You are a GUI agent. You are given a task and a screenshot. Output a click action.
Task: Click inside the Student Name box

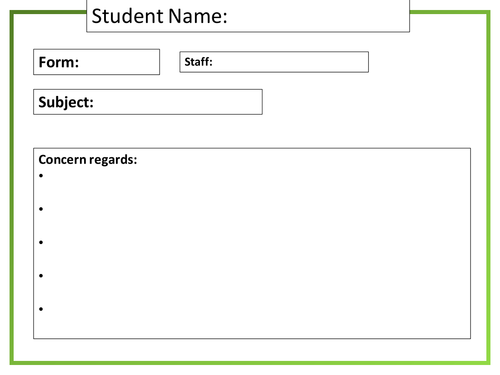click(248, 16)
